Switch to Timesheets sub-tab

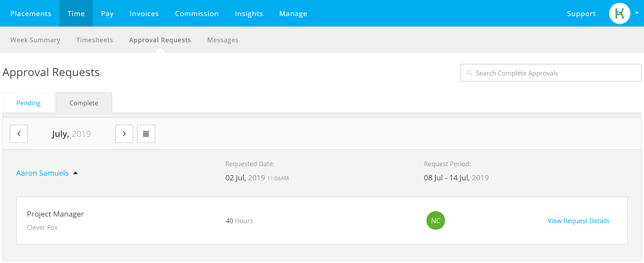point(95,40)
